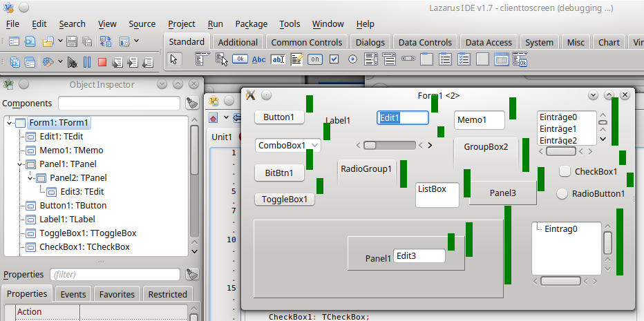The image size is (644, 321).
Task: Open the Package menu
Action: (251, 23)
